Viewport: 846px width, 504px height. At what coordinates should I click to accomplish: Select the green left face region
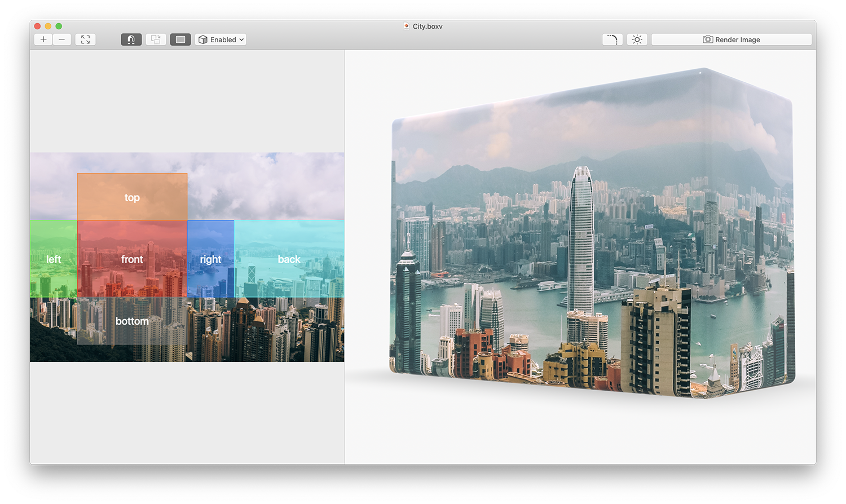click(54, 259)
